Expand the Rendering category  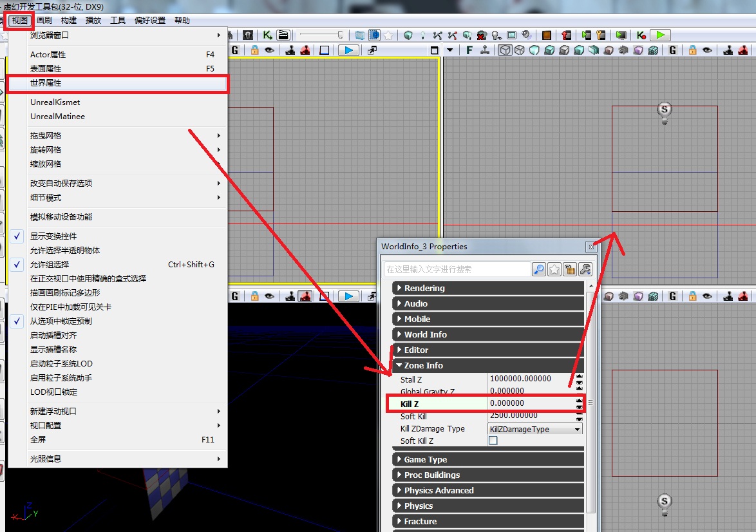(x=424, y=288)
